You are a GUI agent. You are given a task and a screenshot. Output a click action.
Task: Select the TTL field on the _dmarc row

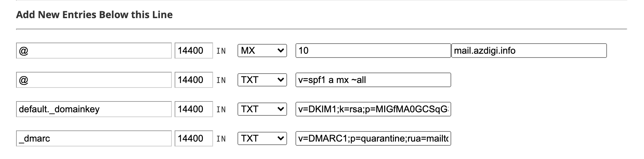point(193,138)
